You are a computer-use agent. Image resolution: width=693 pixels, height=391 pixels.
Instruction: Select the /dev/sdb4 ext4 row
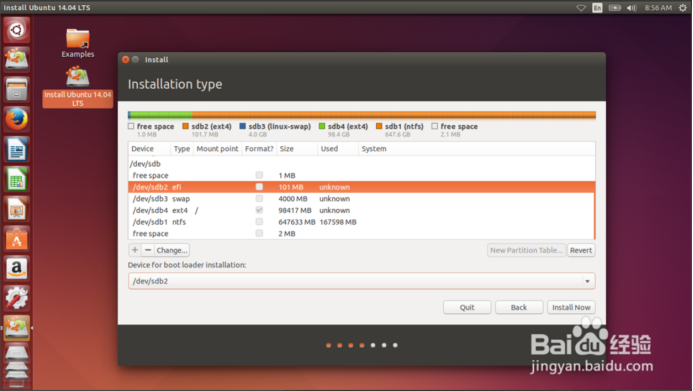coord(362,210)
